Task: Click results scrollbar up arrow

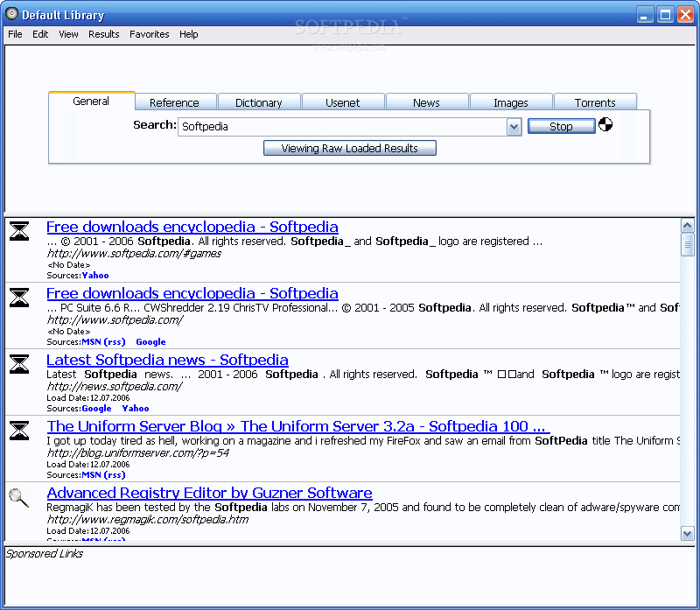Action: (688, 226)
